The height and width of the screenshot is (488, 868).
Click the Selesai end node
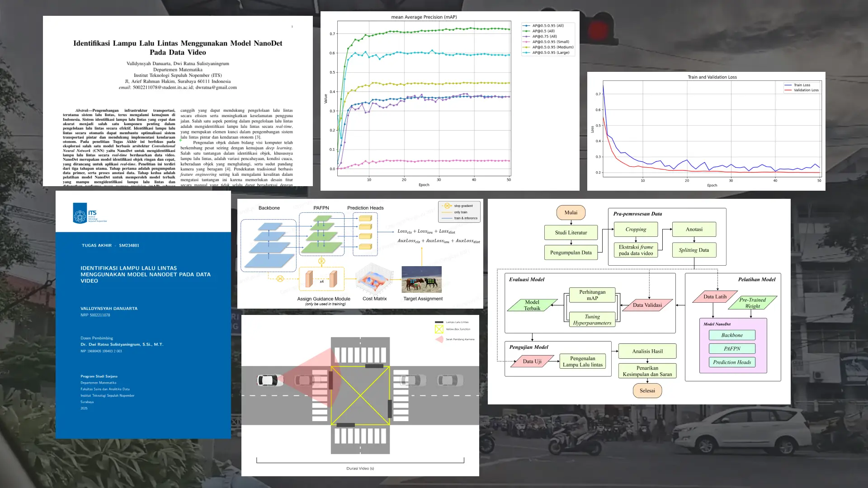[647, 391]
